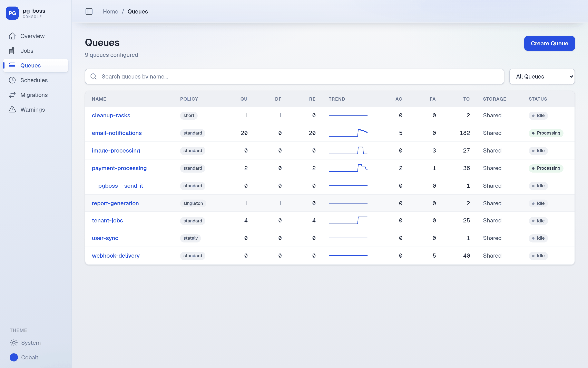The width and height of the screenshot is (588, 368).
Task: Click the Jobs clipboard icon
Action: point(12,51)
